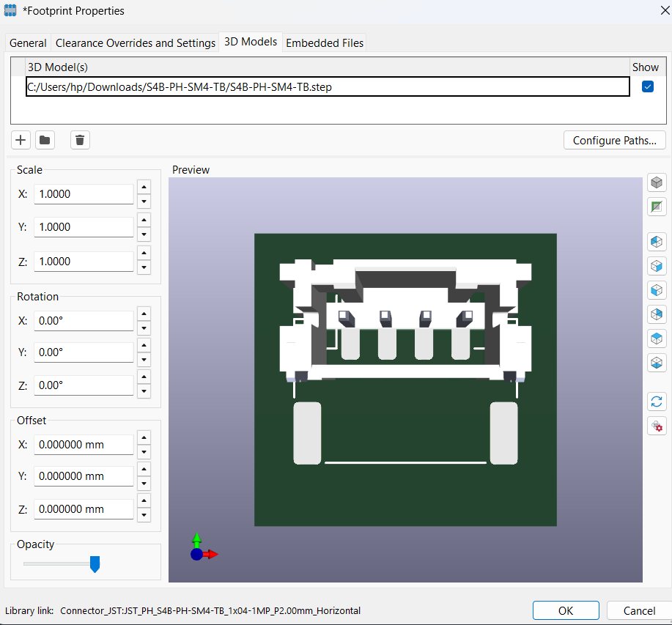Open 3D preview rendering settings gear icon

click(x=656, y=426)
